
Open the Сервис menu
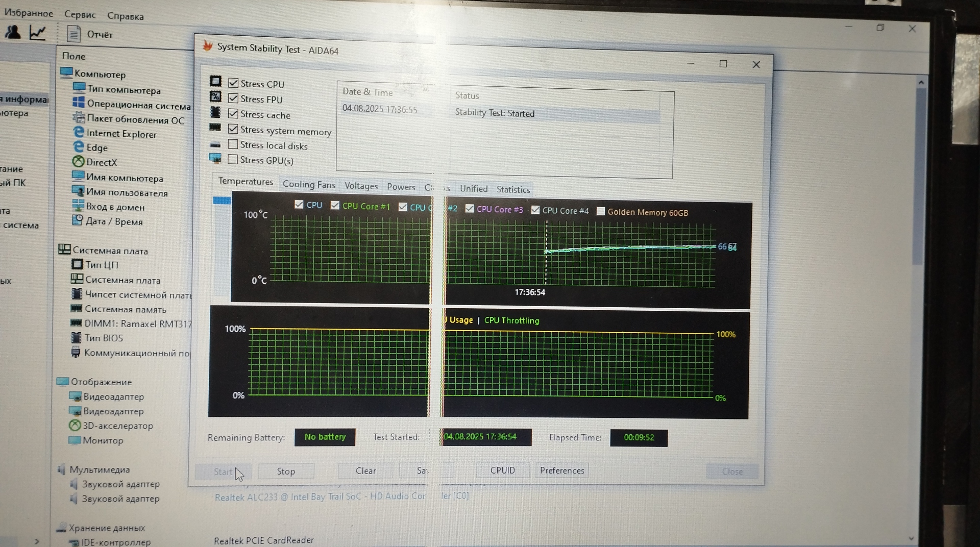[x=80, y=14]
